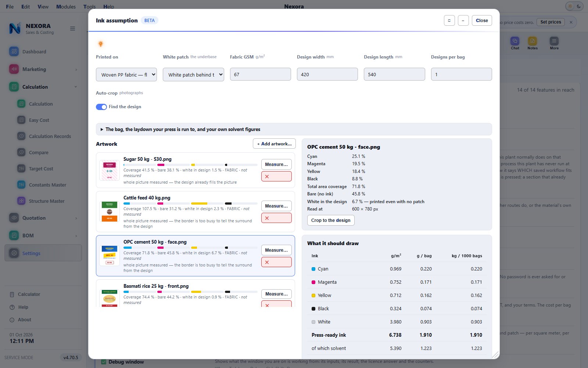The width and height of the screenshot is (588, 368).
Task: Measure the Cattle feed 40 kg artwork
Action: 276,206
